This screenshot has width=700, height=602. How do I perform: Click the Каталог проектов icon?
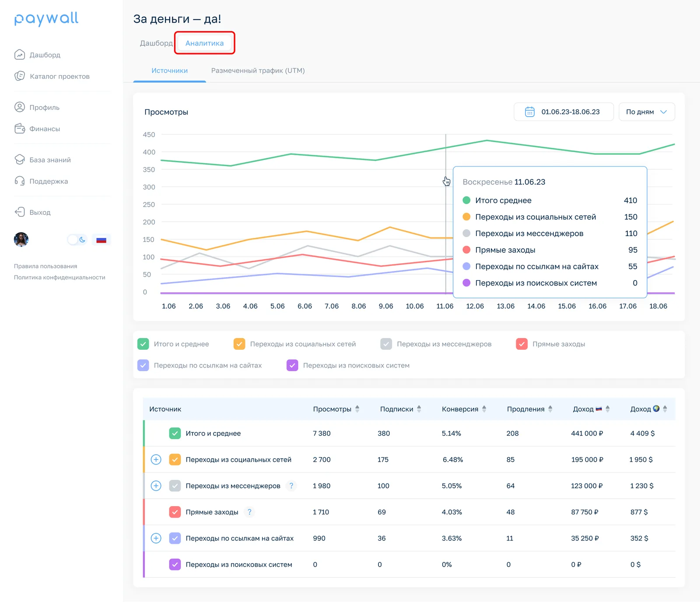20,76
